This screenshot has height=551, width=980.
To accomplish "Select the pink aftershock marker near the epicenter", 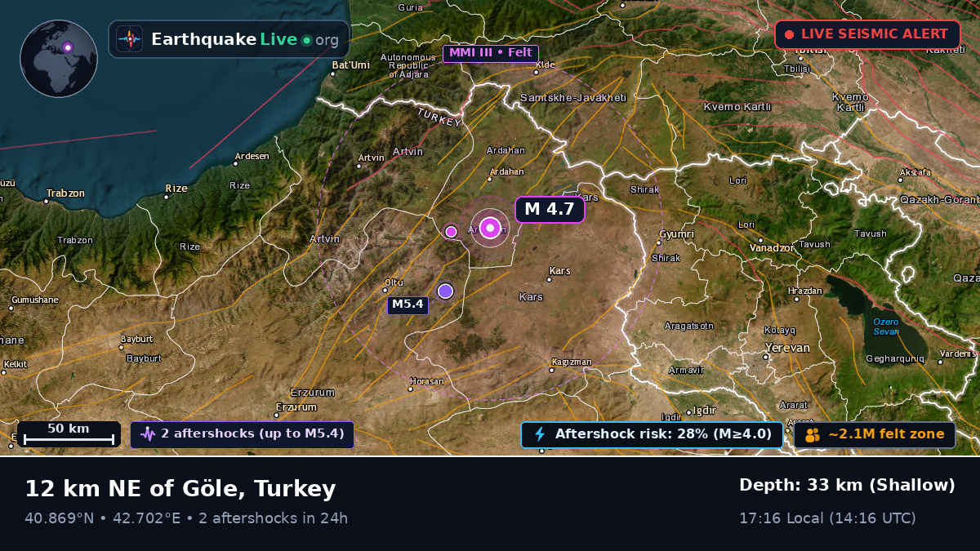I will pyautogui.click(x=451, y=232).
